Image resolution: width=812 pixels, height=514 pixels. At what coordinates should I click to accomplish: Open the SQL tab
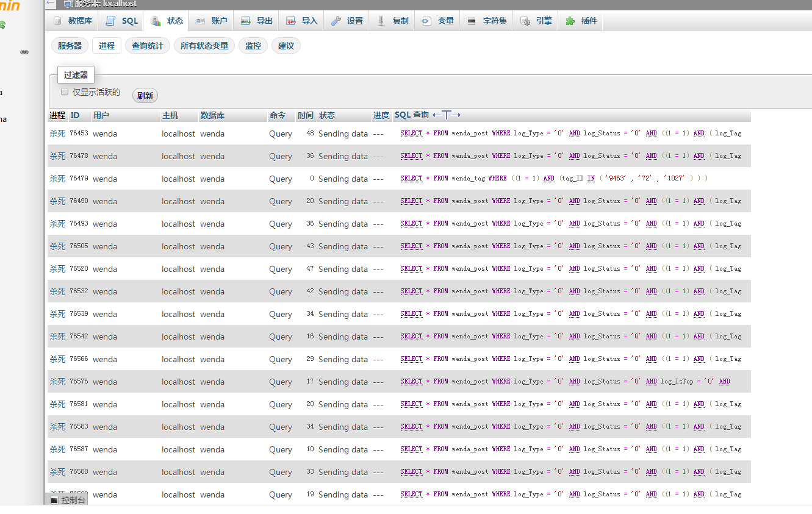tap(122, 21)
